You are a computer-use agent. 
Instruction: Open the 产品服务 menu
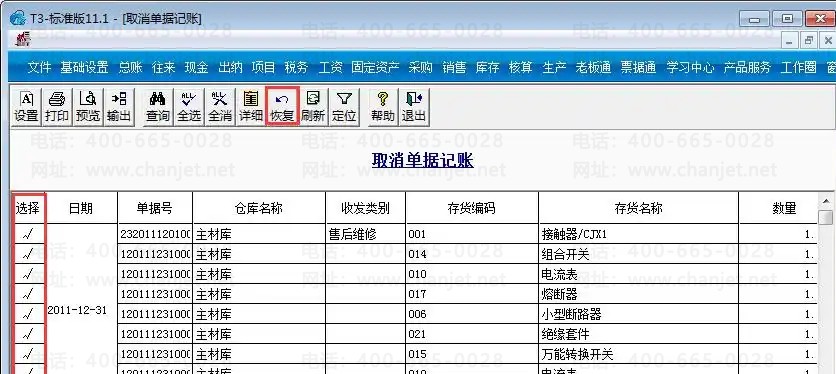pos(747,67)
